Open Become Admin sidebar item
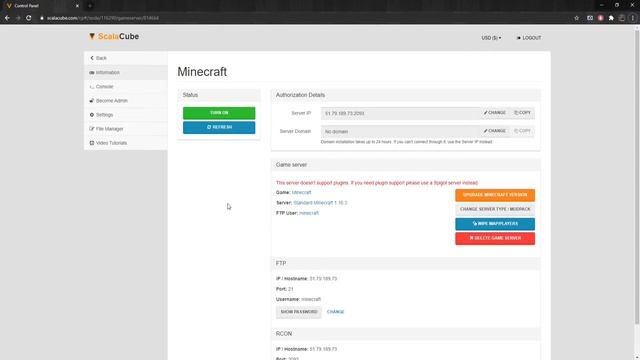640x360 pixels. coord(126,100)
